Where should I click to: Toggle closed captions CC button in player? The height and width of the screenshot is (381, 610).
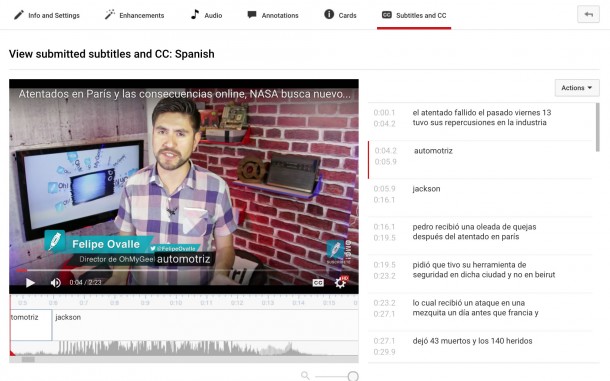[318, 283]
